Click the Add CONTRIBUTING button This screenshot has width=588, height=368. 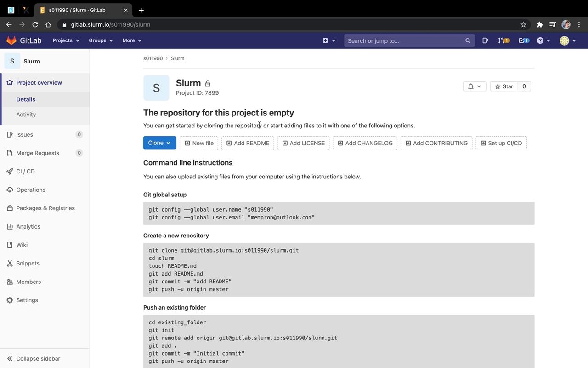(x=436, y=143)
